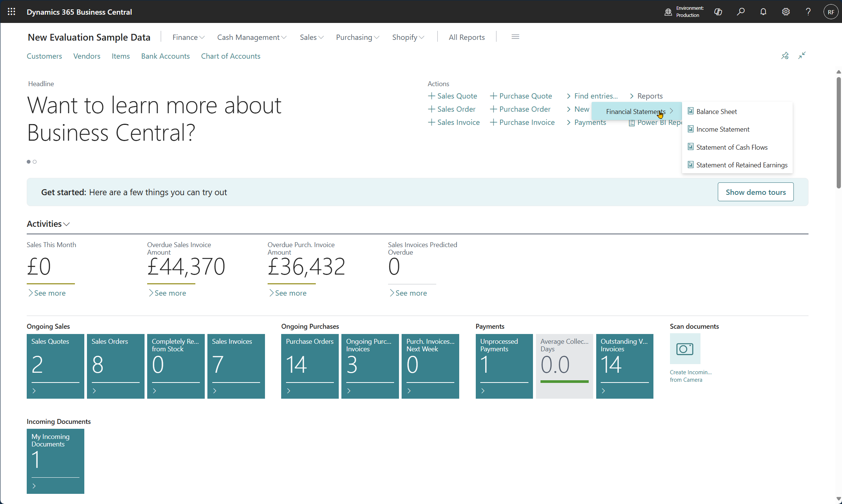Image resolution: width=842 pixels, height=504 pixels.
Task: Click Show demo tours button
Action: (755, 192)
